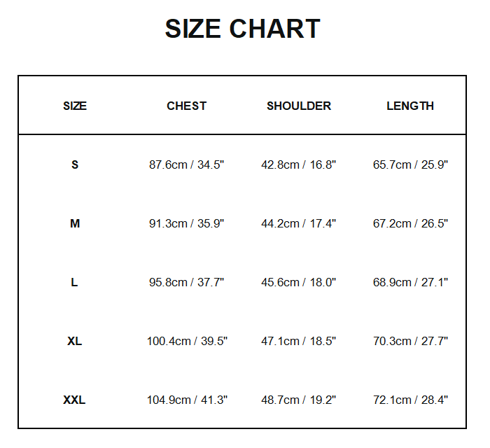Click the 44.2cm / 17.4" shoulder value
The width and height of the screenshot is (490, 448).
pyautogui.click(x=299, y=224)
